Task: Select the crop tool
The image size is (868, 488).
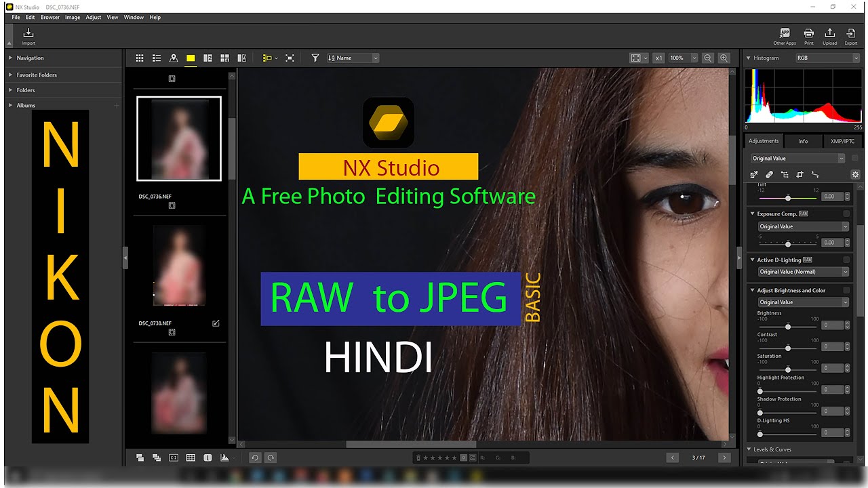Action: [x=800, y=175]
